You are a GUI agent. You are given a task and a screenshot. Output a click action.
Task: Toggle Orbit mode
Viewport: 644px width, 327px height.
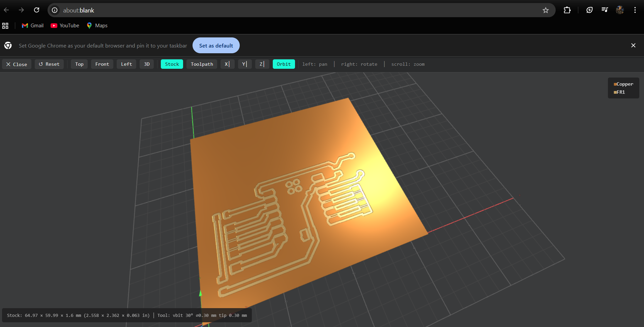[284, 64]
